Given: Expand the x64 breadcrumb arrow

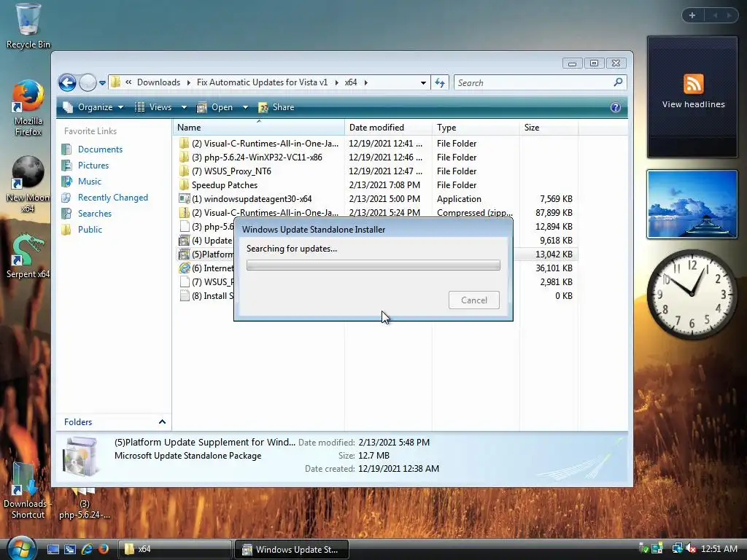Looking at the screenshot, I should 366,82.
